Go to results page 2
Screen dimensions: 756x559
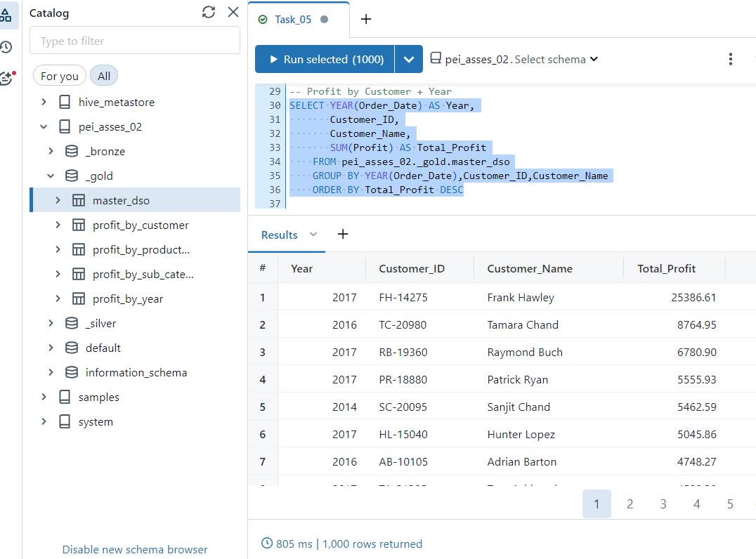coord(630,504)
